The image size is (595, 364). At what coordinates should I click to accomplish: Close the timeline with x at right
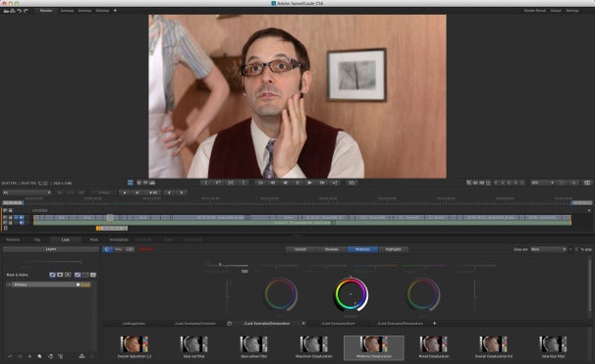coord(589,210)
